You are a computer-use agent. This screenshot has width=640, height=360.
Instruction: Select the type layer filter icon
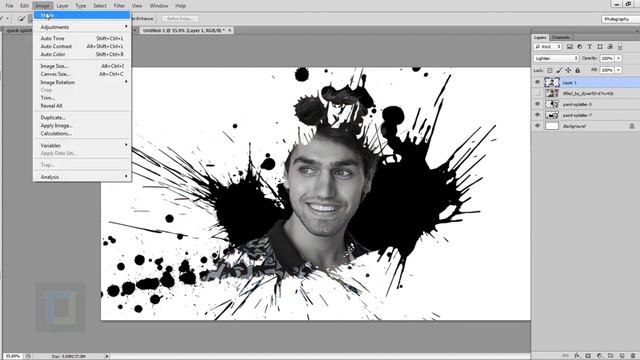589,47
